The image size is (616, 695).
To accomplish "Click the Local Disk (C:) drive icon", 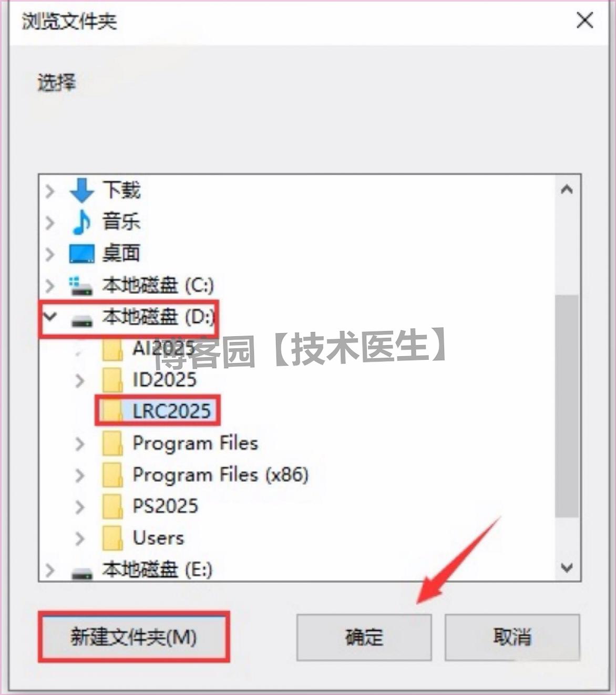I will point(81,286).
